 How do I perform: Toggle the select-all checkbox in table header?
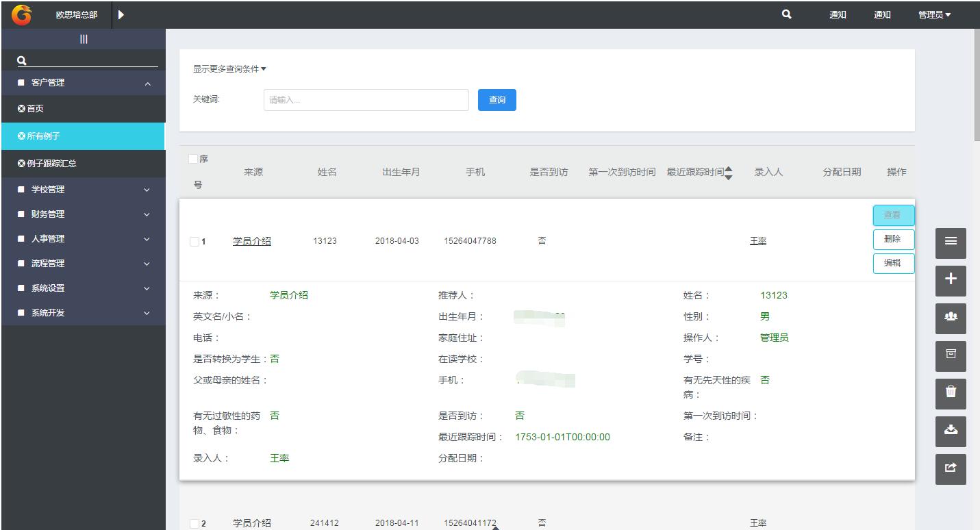tap(193, 159)
